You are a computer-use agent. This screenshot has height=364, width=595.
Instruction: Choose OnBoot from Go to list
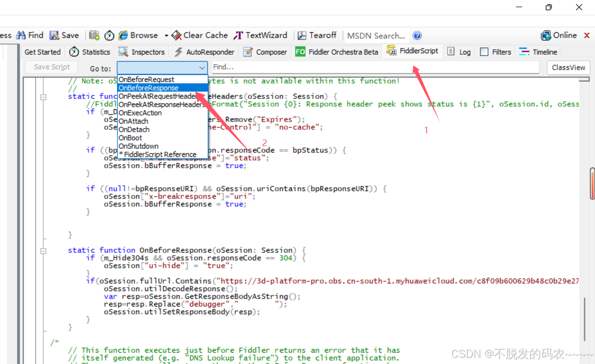(163, 138)
